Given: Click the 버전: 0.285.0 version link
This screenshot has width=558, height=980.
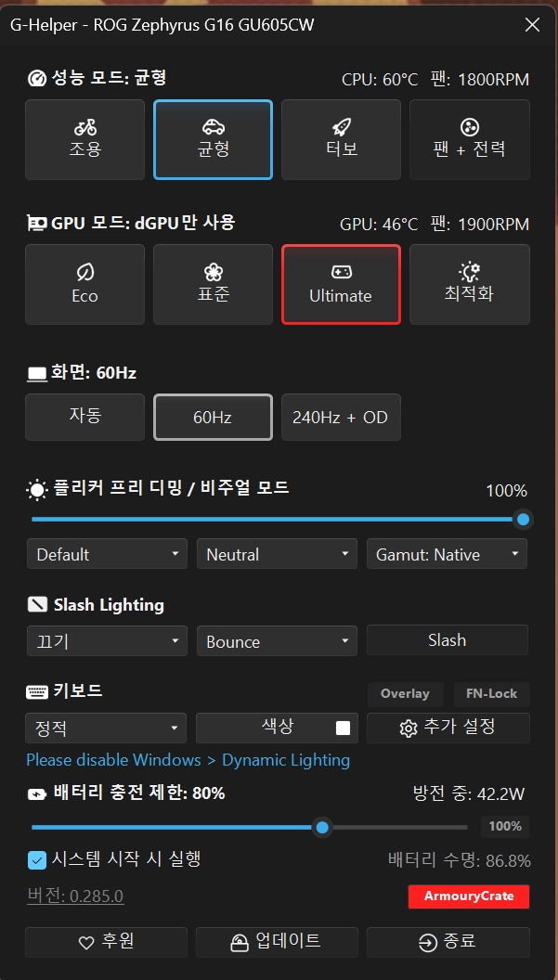Looking at the screenshot, I should click(75, 896).
